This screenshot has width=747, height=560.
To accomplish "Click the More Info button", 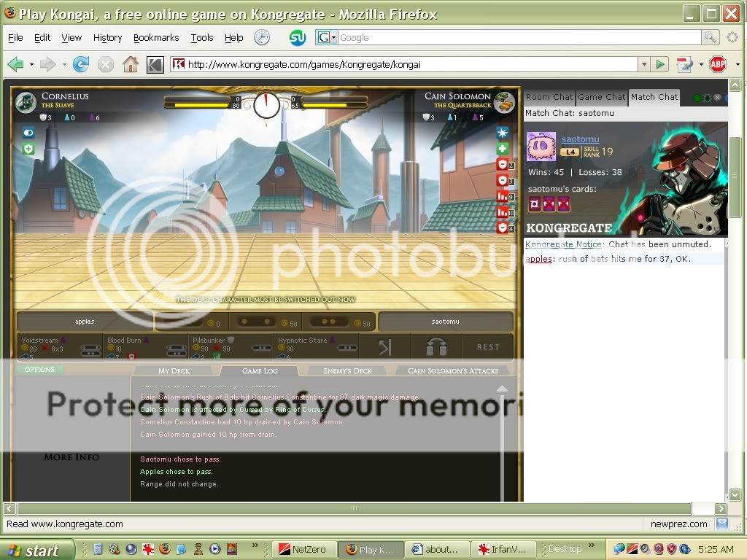I will pos(71,457).
